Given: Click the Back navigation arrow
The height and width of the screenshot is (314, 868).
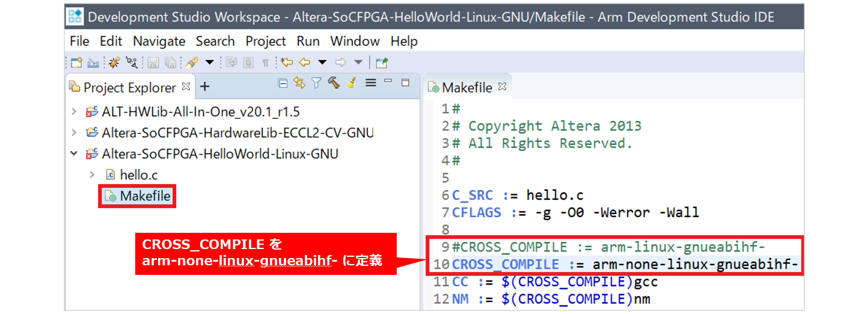Looking at the screenshot, I should point(305,62).
